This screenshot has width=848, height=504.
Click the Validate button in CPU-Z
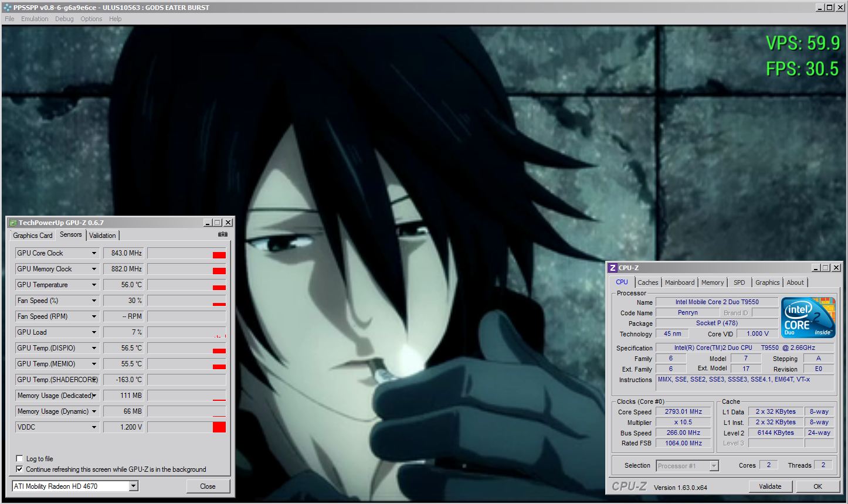[x=770, y=486]
